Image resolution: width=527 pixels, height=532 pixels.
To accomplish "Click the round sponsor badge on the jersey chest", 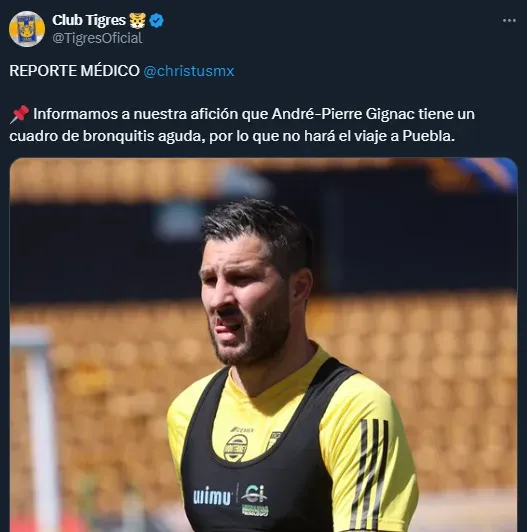I will [x=236, y=448].
